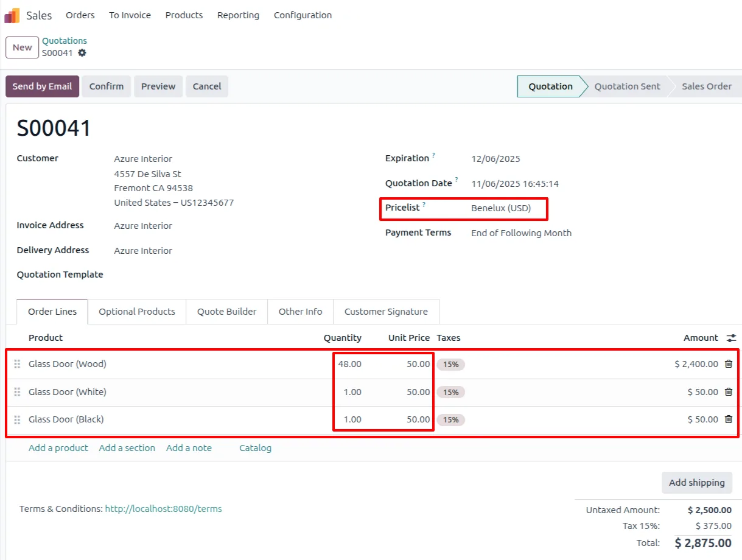Set status to Quotation Sent stage
742x560 pixels.
pos(627,86)
